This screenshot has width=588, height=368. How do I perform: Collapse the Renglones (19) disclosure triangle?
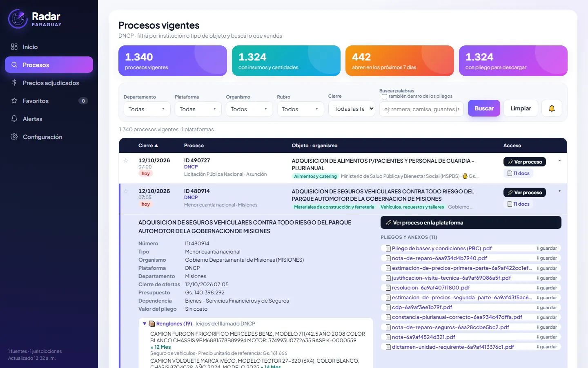pos(145,323)
